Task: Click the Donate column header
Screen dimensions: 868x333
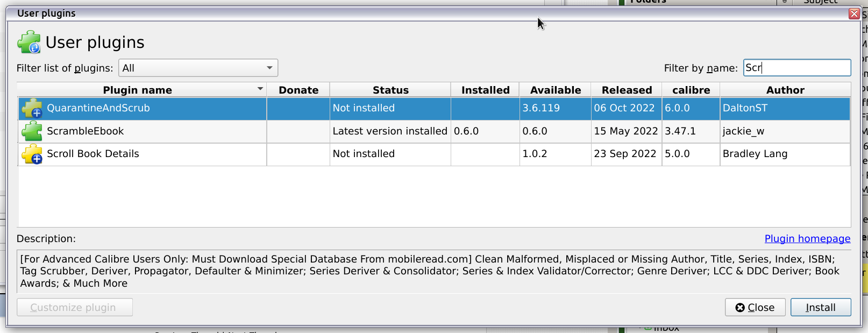Action: coord(298,90)
